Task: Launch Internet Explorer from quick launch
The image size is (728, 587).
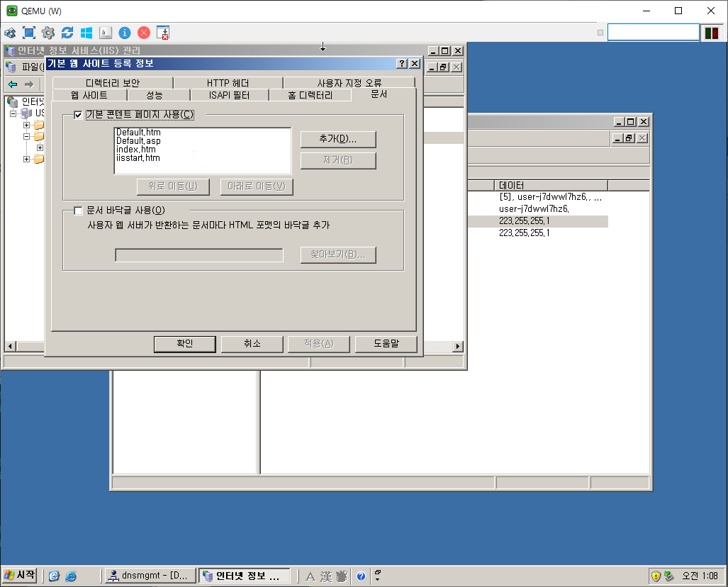Action: pyautogui.click(x=71, y=576)
